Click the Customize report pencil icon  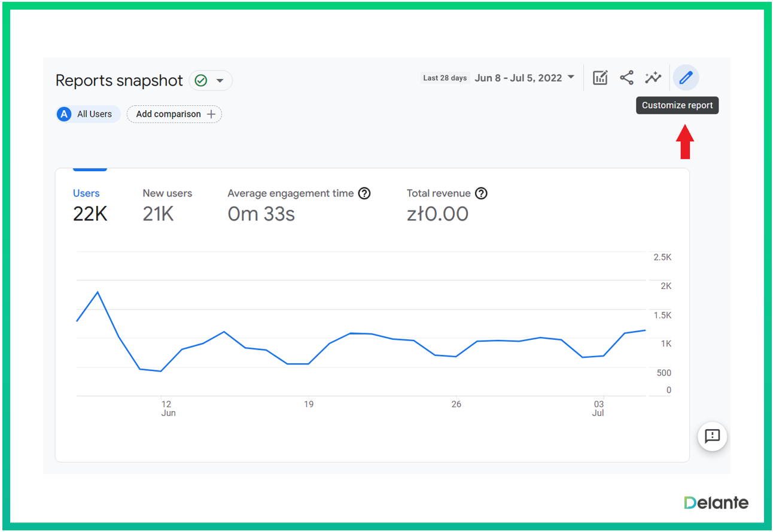[x=686, y=78]
